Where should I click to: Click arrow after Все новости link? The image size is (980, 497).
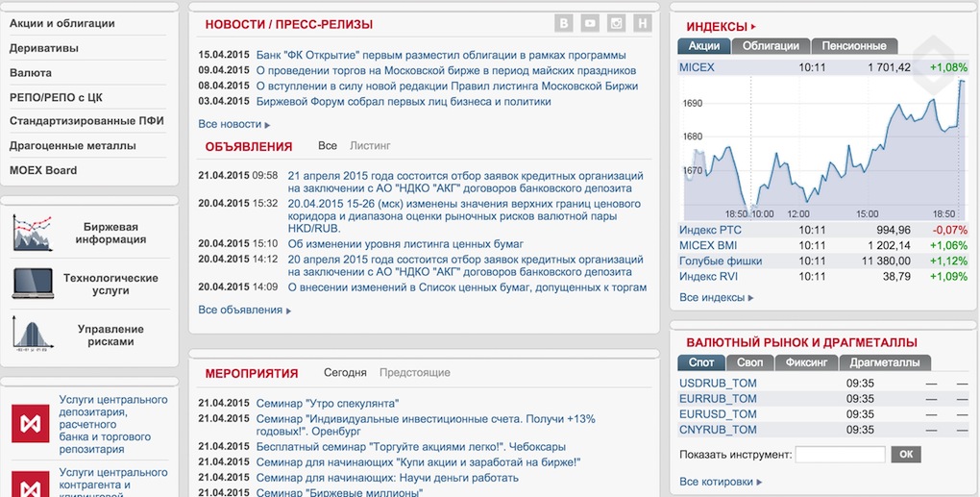click(x=267, y=125)
